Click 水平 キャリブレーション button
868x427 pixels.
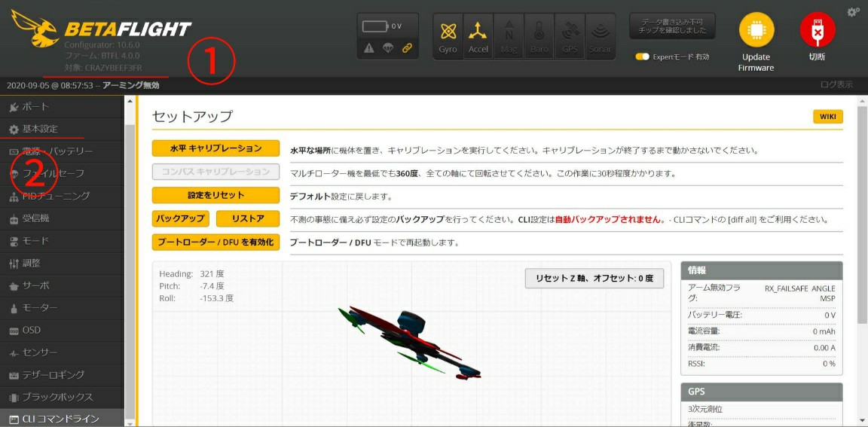tap(216, 148)
